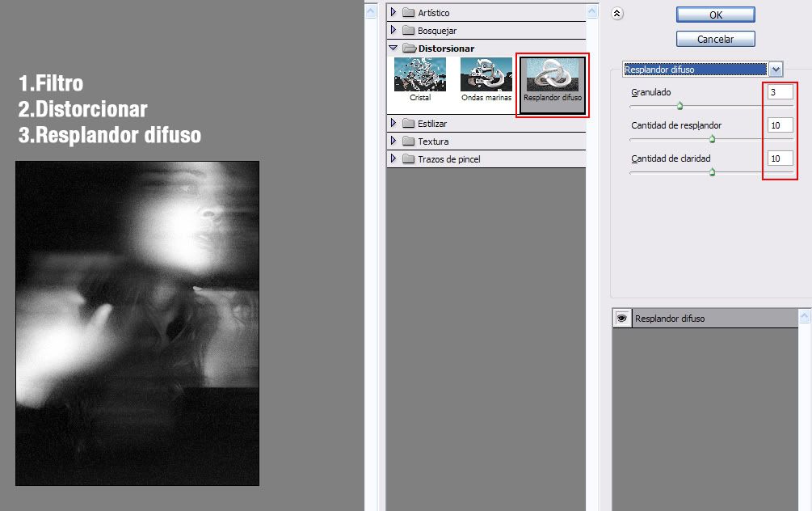
Task: Click the Granulado slider handle
Action: click(x=680, y=106)
